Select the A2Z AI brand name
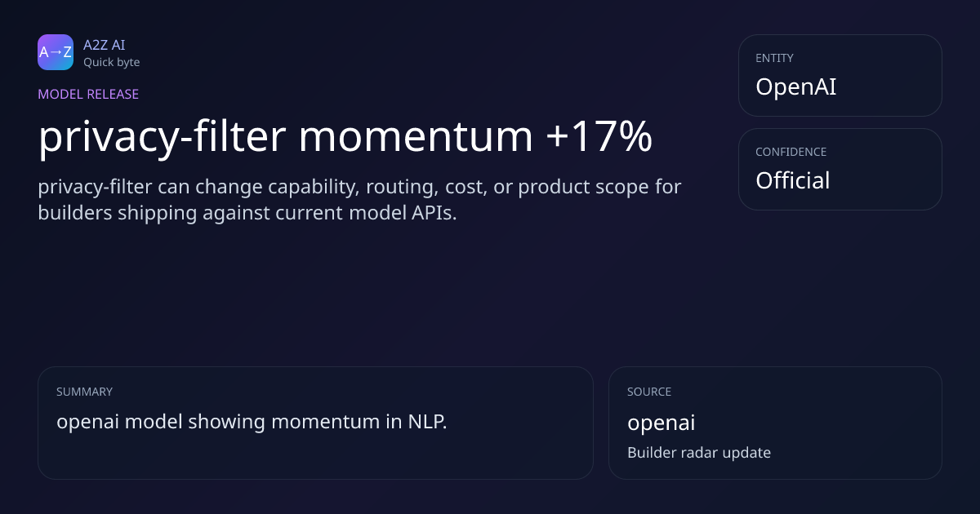 pos(104,45)
